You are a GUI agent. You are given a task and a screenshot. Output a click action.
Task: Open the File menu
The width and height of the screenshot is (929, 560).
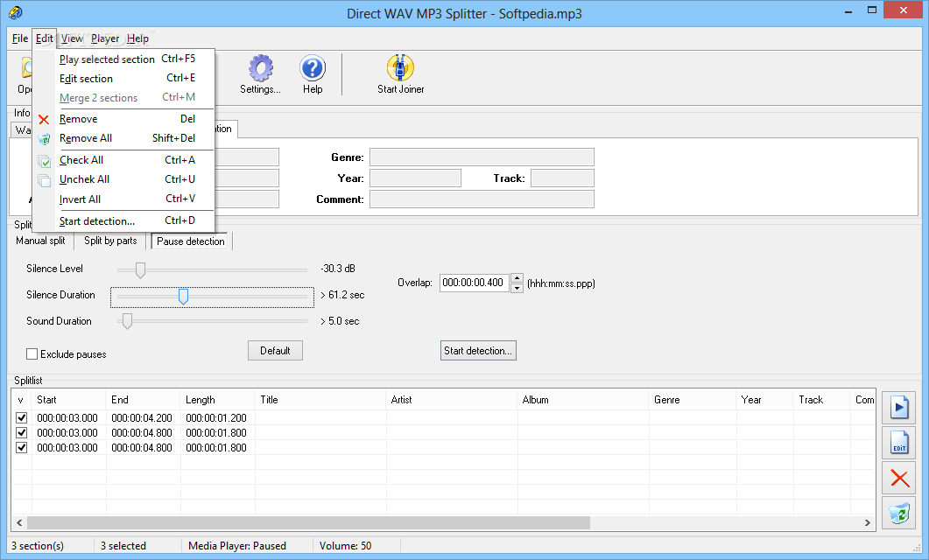[x=19, y=38]
